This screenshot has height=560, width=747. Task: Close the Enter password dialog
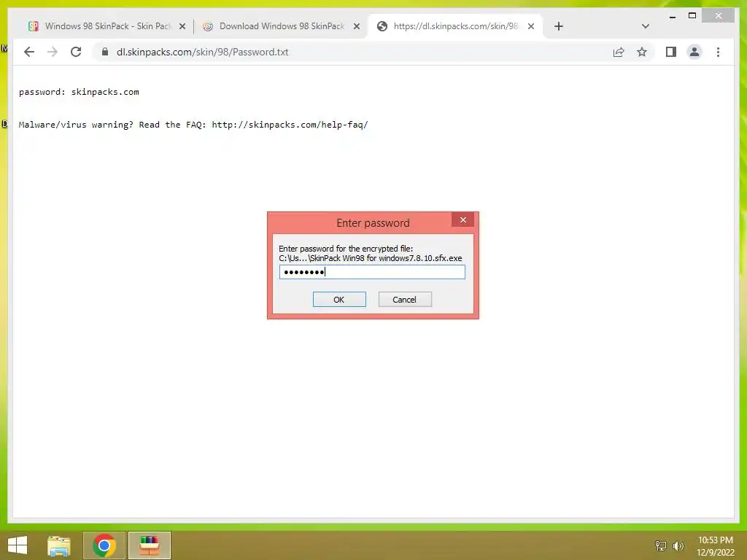[462, 219]
